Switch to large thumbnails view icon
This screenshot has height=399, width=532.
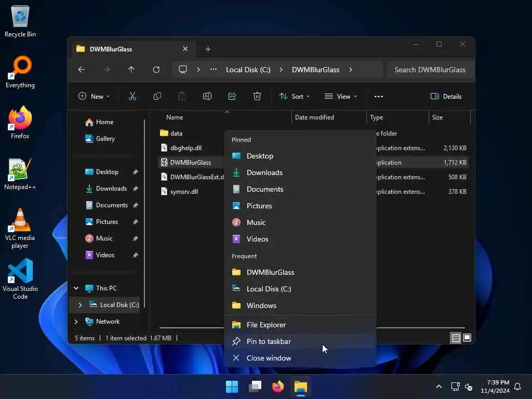467,338
